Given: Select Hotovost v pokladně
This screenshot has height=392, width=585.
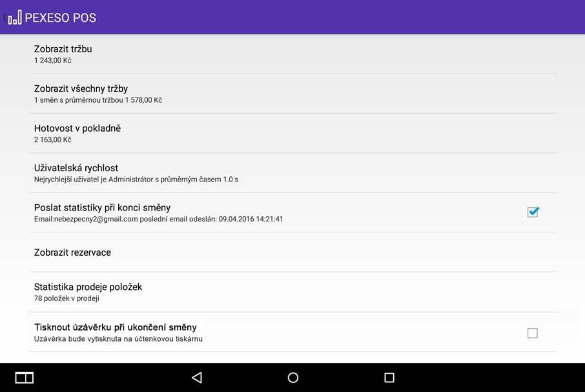Looking at the screenshot, I should point(292,133).
